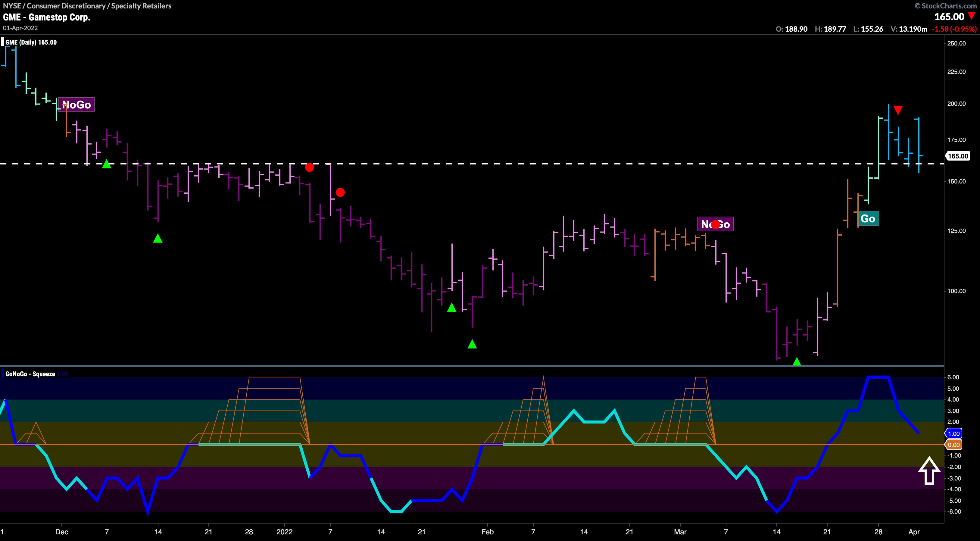Click the NYSE breadcrumb text
The height and width of the screenshot is (541, 980).
(x=11, y=6)
